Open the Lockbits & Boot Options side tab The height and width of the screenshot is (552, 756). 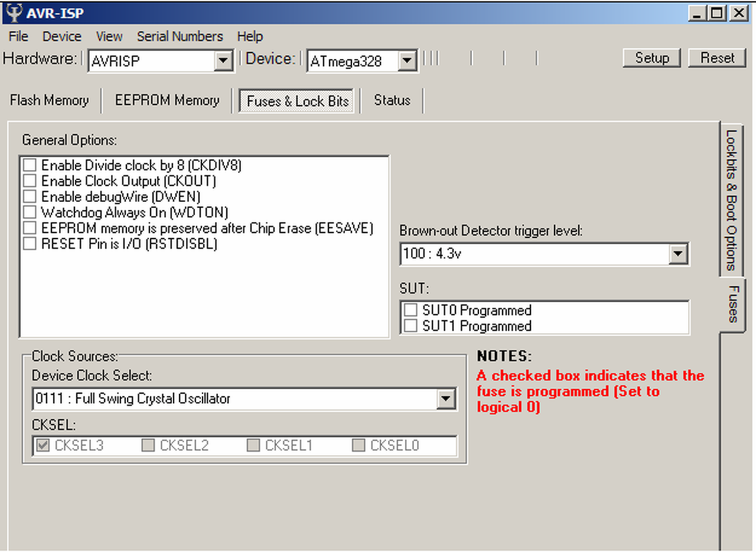pos(731,200)
